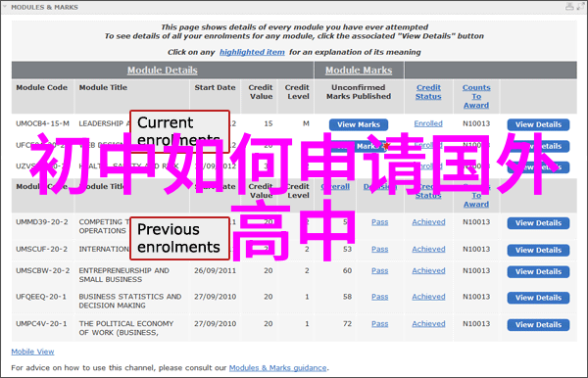The width and height of the screenshot is (588, 378).
Task: Click the maximize channel icon at top right
Action: [580, 7]
